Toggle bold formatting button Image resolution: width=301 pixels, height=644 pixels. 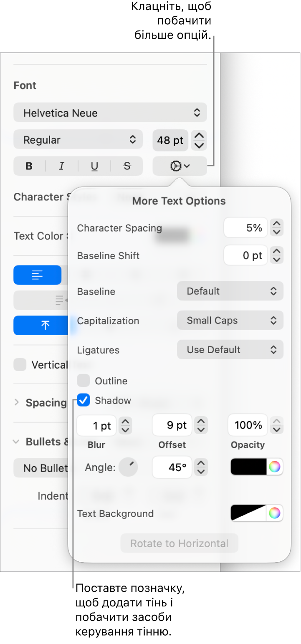29,166
